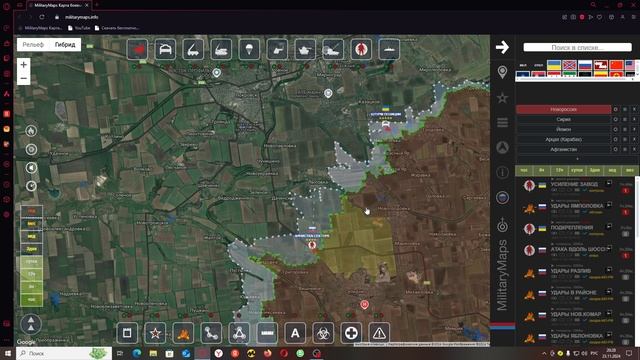Select the explosion strike marker tool

(138, 49)
